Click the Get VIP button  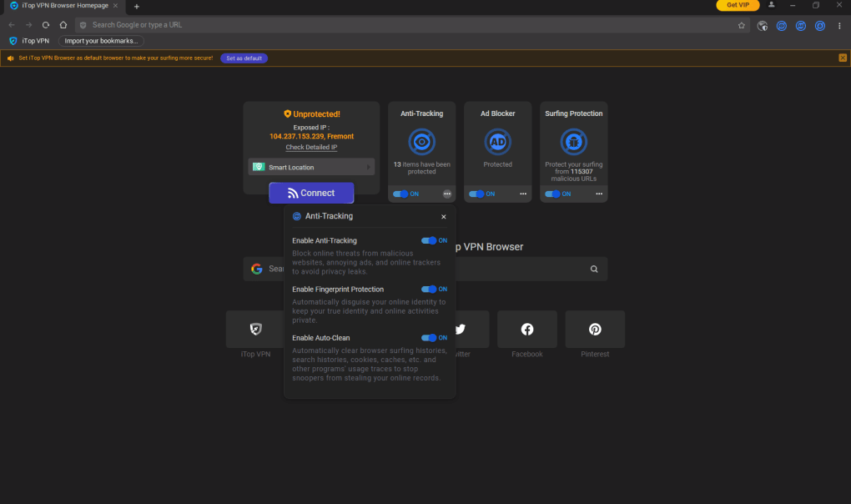click(x=738, y=5)
